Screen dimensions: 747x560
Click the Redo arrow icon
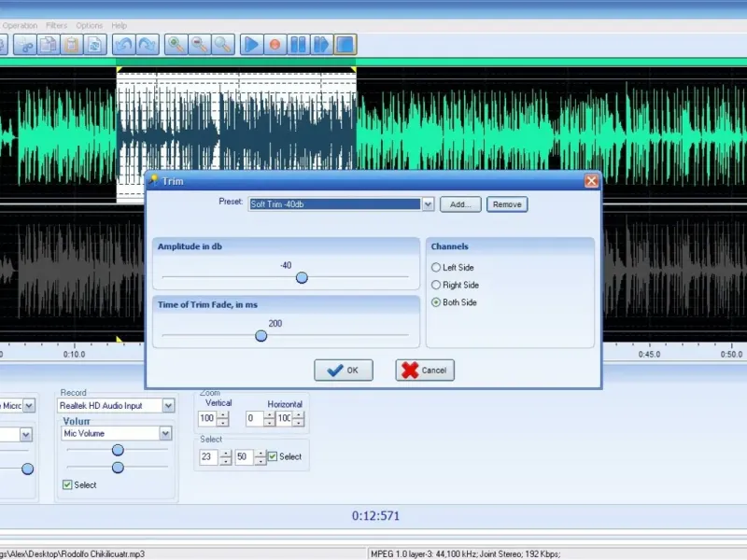click(x=148, y=45)
